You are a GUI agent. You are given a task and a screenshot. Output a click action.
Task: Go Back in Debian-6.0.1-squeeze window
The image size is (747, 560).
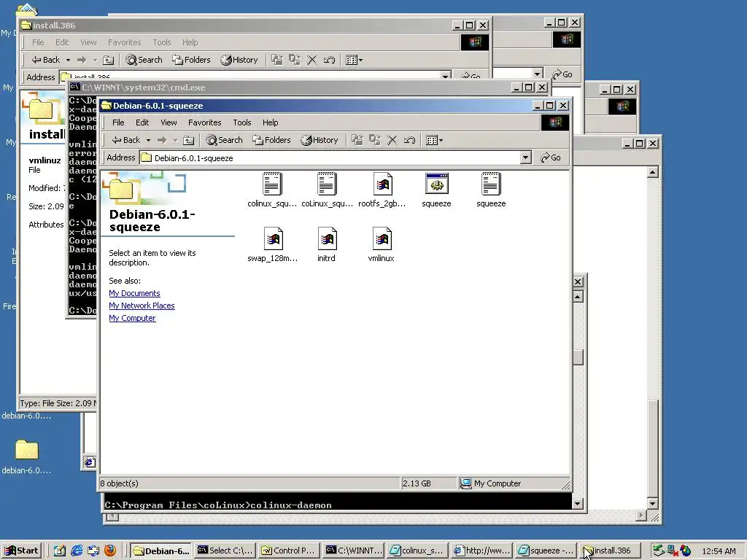pos(125,140)
